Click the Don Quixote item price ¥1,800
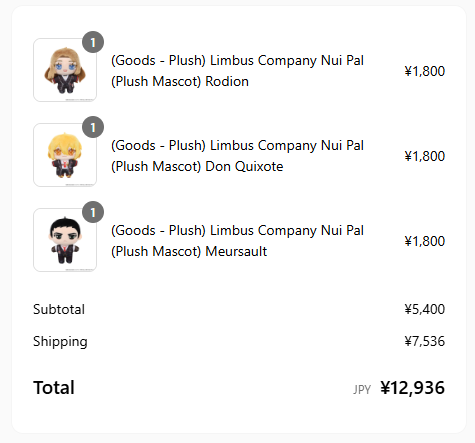This screenshot has height=443, width=475. [x=425, y=156]
